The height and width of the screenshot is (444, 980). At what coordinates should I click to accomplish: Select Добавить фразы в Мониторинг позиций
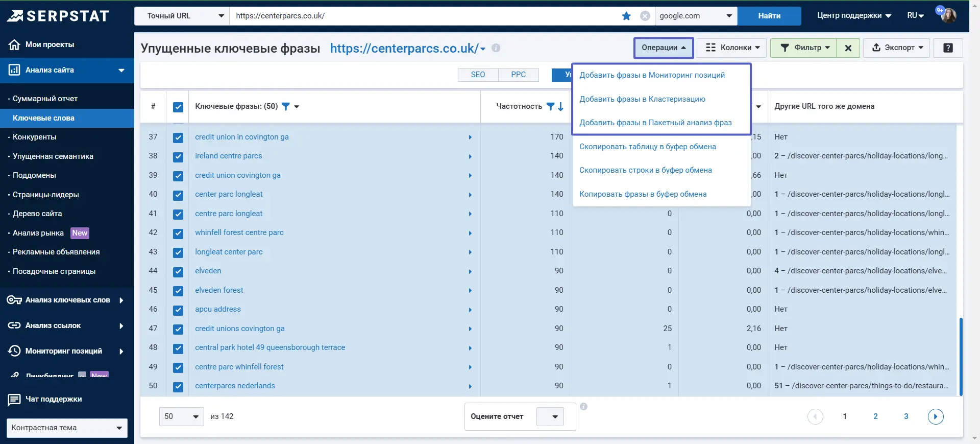[652, 75]
